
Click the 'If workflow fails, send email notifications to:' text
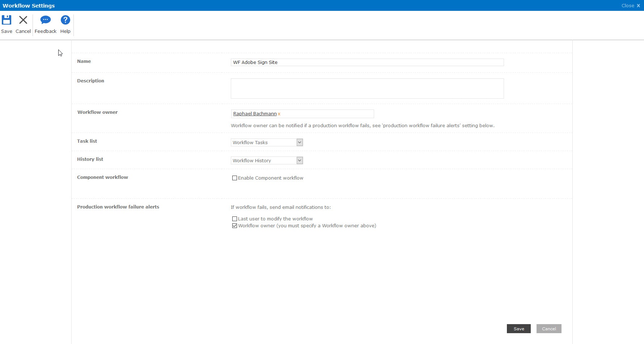(x=281, y=207)
